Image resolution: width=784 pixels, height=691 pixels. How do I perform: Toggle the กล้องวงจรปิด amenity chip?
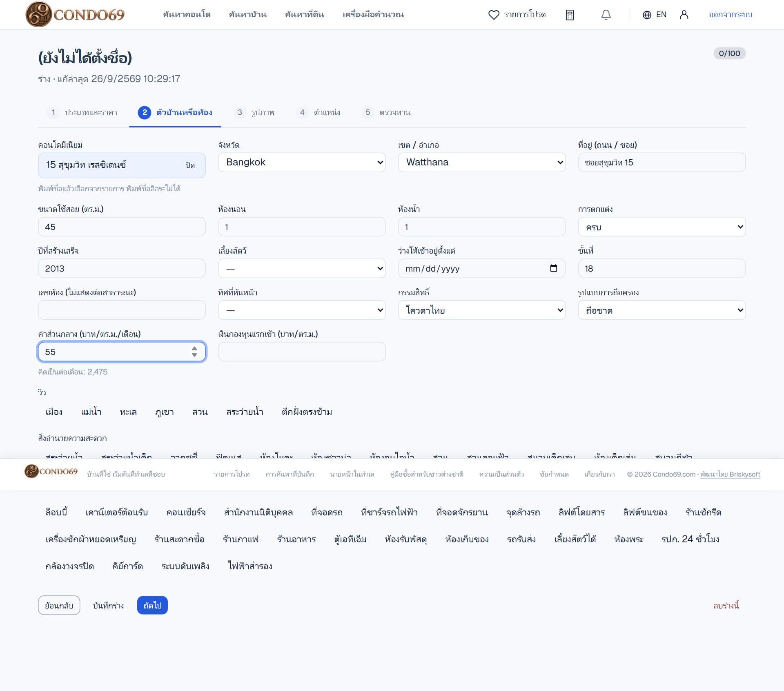pyautogui.click(x=70, y=566)
